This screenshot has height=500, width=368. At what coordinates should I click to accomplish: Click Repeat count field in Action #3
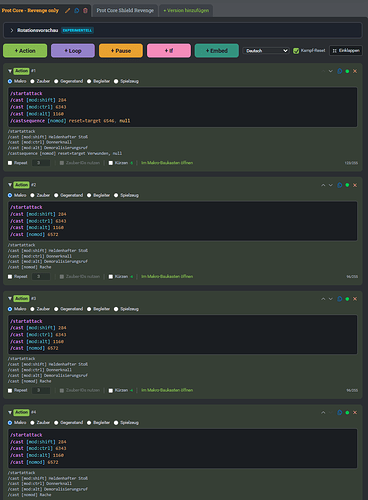[x=41, y=390]
